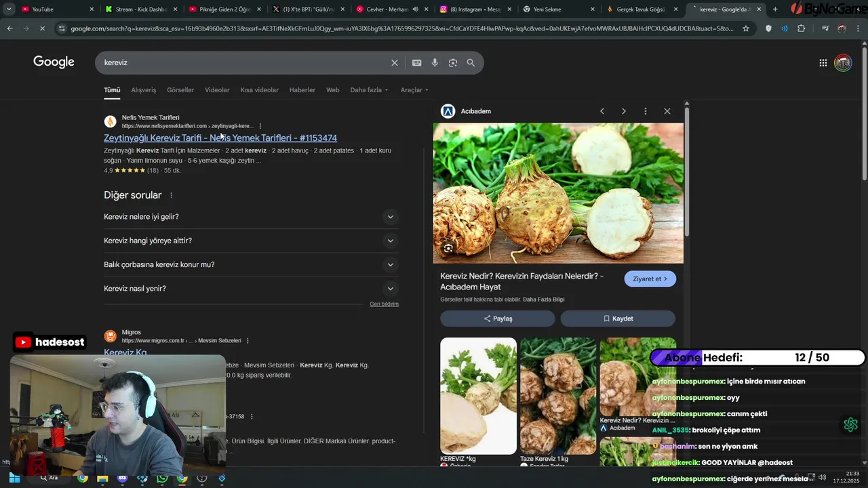The height and width of the screenshot is (488, 868).
Task: Click the magnifier search button
Action: click(x=471, y=62)
